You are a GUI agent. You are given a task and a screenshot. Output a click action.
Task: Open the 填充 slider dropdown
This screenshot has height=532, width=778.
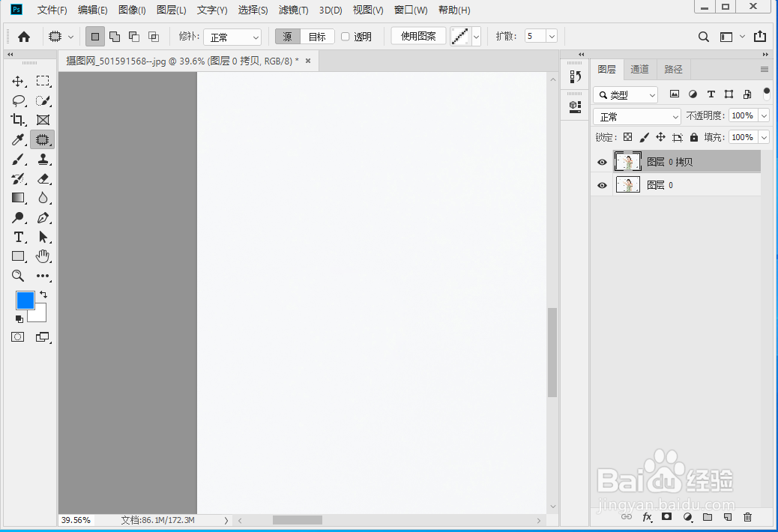click(x=764, y=137)
